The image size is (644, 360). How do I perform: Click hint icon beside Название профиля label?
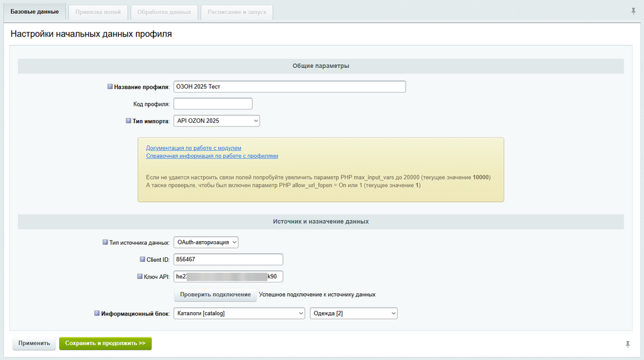click(x=110, y=87)
